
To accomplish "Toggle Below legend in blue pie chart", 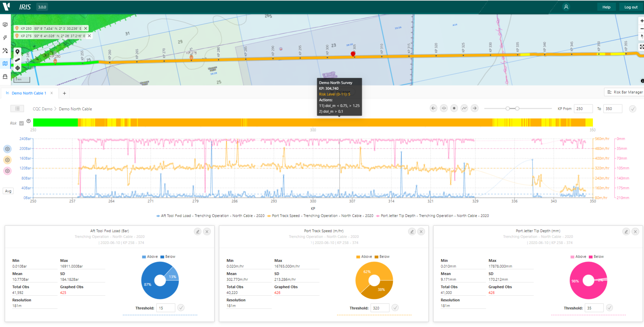I will point(168,257).
